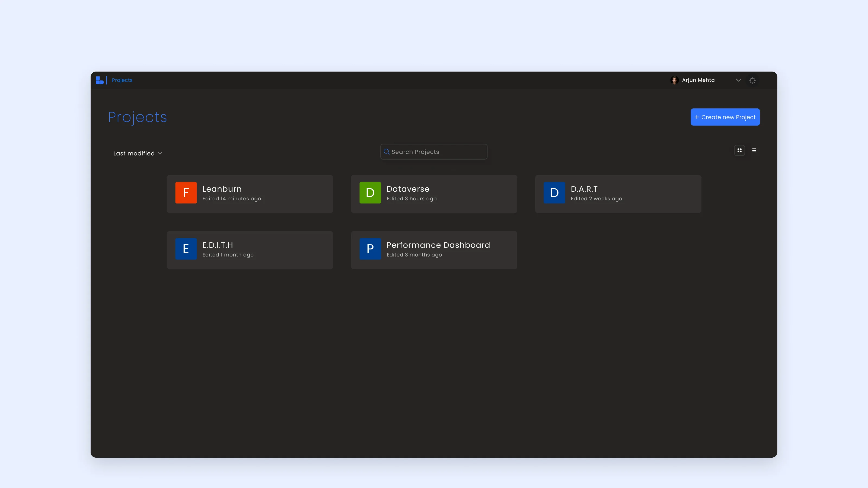Click the green D tile for Dataverse
The height and width of the screenshot is (488, 868).
pos(370,193)
